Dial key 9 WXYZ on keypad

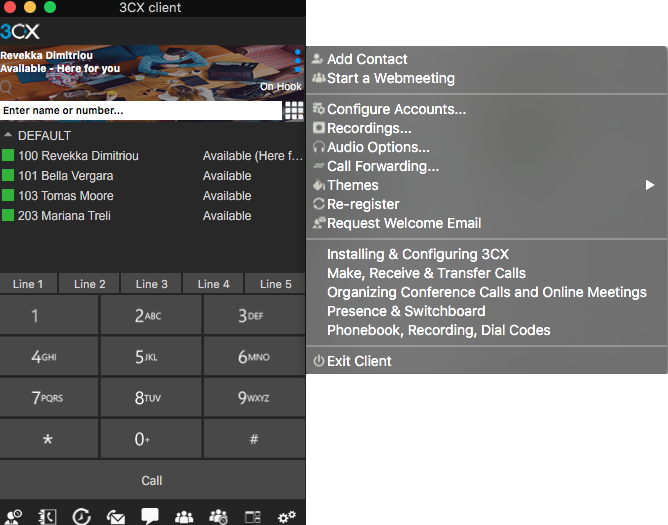pyautogui.click(x=254, y=397)
